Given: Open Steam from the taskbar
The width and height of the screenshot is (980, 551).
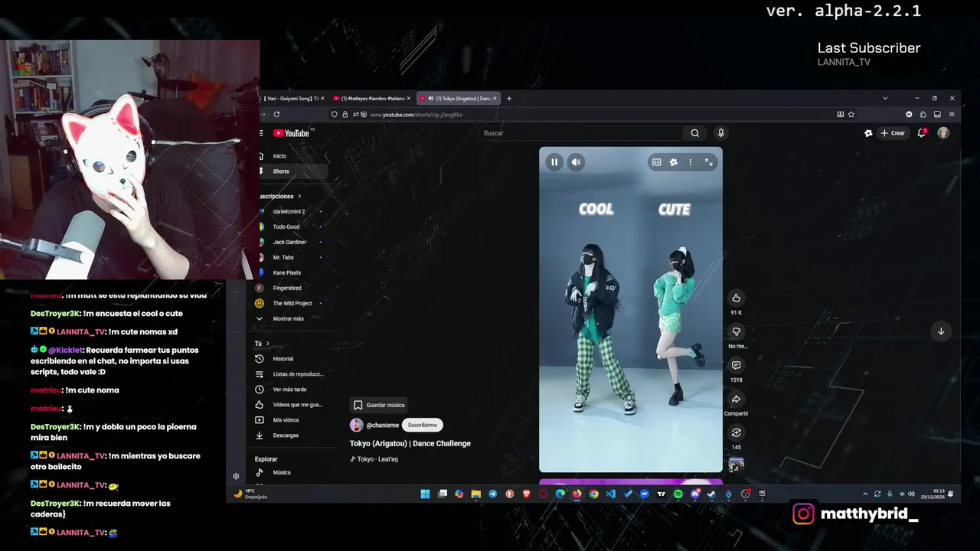Looking at the screenshot, I should tap(711, 494).
